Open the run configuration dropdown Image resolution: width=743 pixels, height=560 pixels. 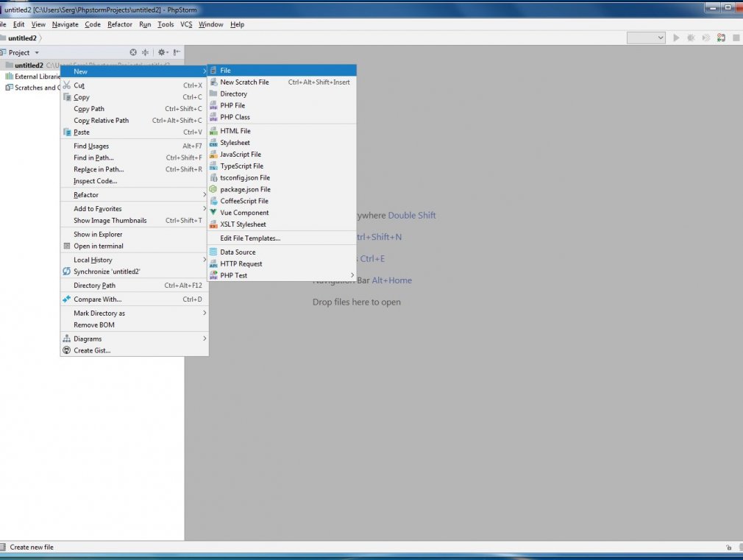pos(647,38)
